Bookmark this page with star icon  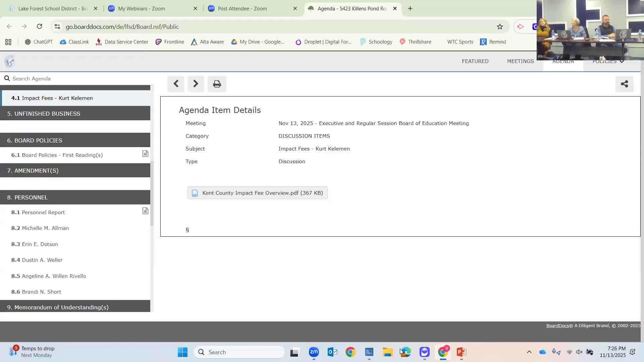(x=500, y=27)
